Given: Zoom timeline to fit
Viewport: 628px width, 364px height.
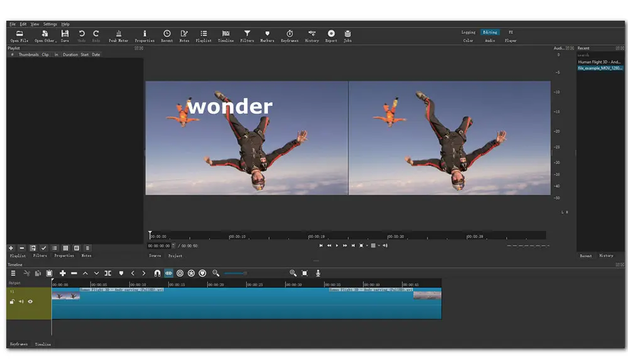Looking at the screenshot, I should tap(305, 273).
